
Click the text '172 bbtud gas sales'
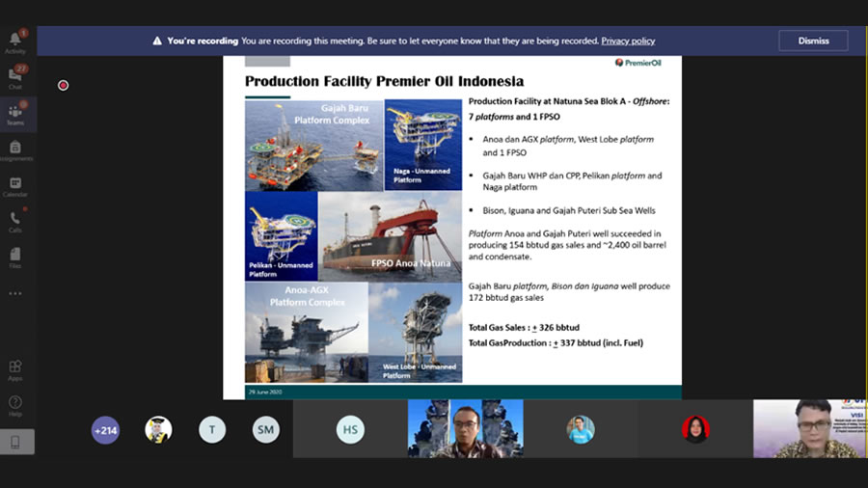click(506, 298)
